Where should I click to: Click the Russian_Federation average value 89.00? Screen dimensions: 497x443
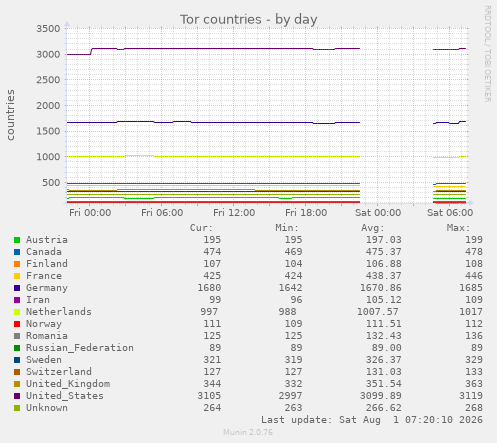[387, 348]
